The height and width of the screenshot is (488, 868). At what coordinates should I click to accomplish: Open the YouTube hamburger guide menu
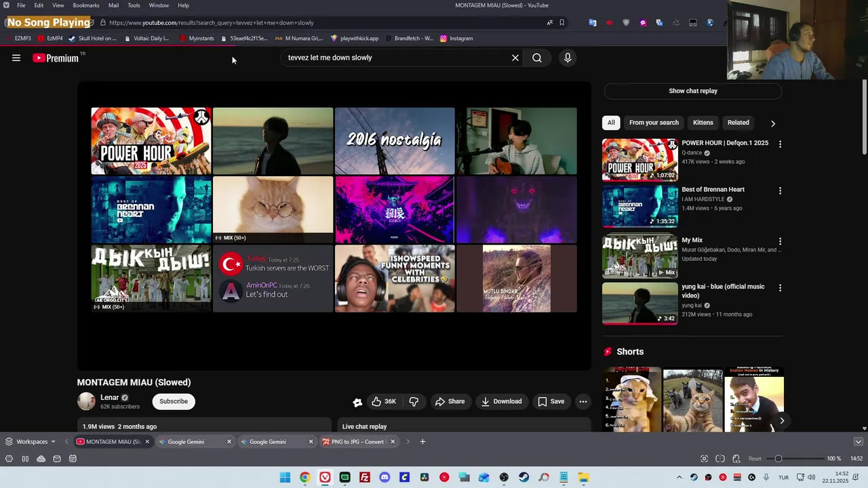click(x=16, y=58)
